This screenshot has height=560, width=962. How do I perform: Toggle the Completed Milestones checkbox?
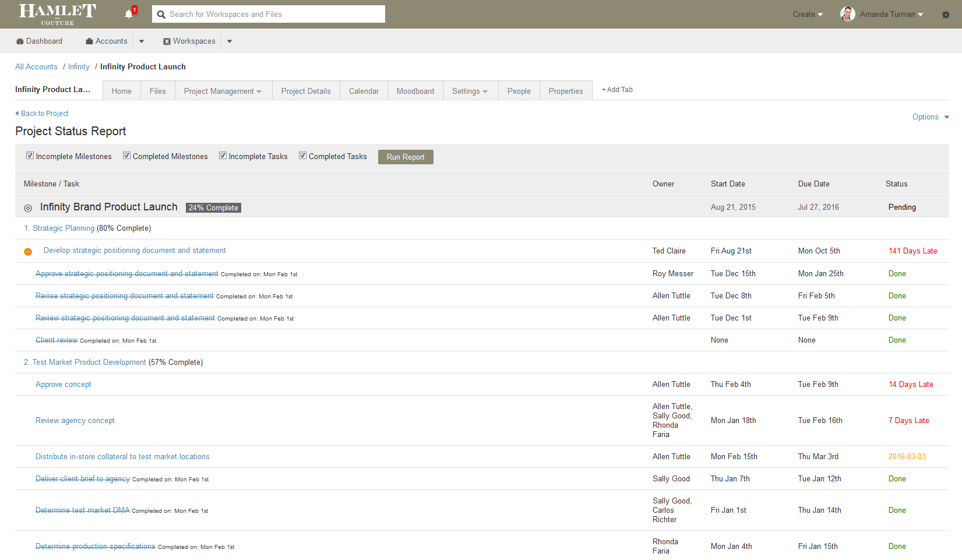[x=126, y=156]
